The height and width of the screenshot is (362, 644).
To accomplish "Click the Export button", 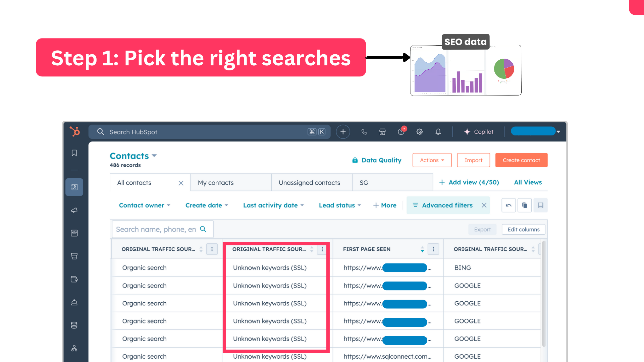I will (482, 230).
